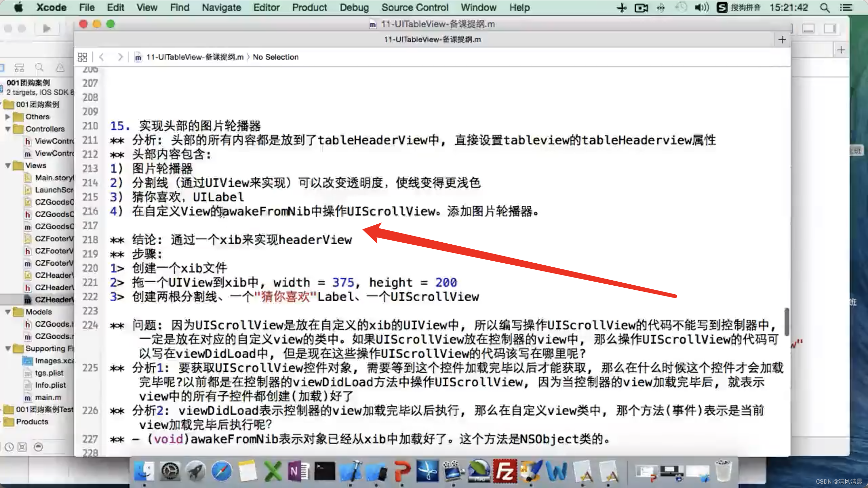The height and width of the screenshot is (488, 868).
Task: Open Xcode hammer icon in Dock
Action: click(x=351, y=471)
